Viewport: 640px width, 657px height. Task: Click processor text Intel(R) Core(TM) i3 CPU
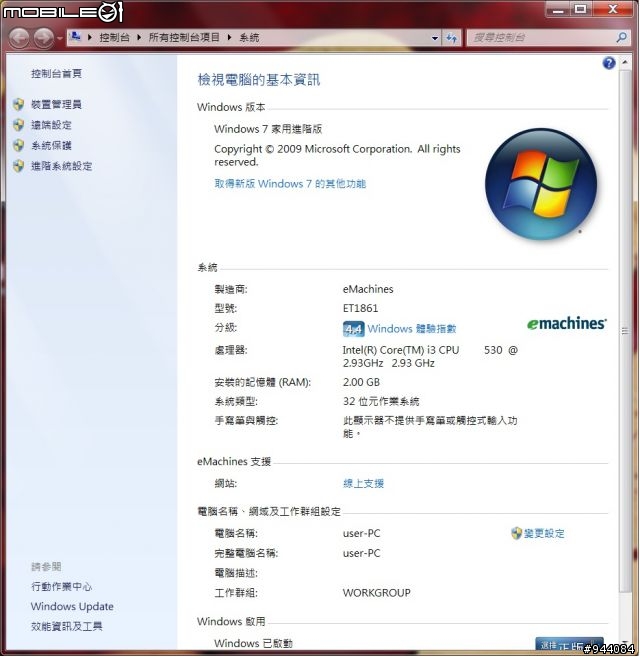click(x=401, y=350)
